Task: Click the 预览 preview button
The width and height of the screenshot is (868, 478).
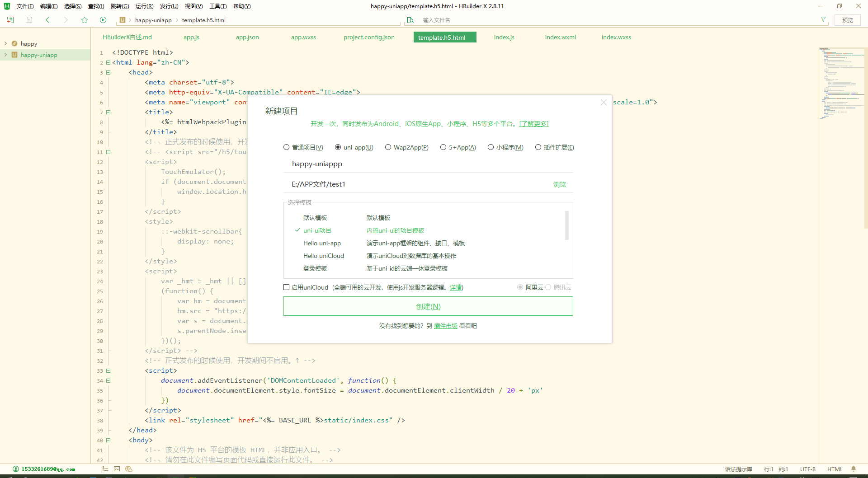Action: click(x=848, y=20)
